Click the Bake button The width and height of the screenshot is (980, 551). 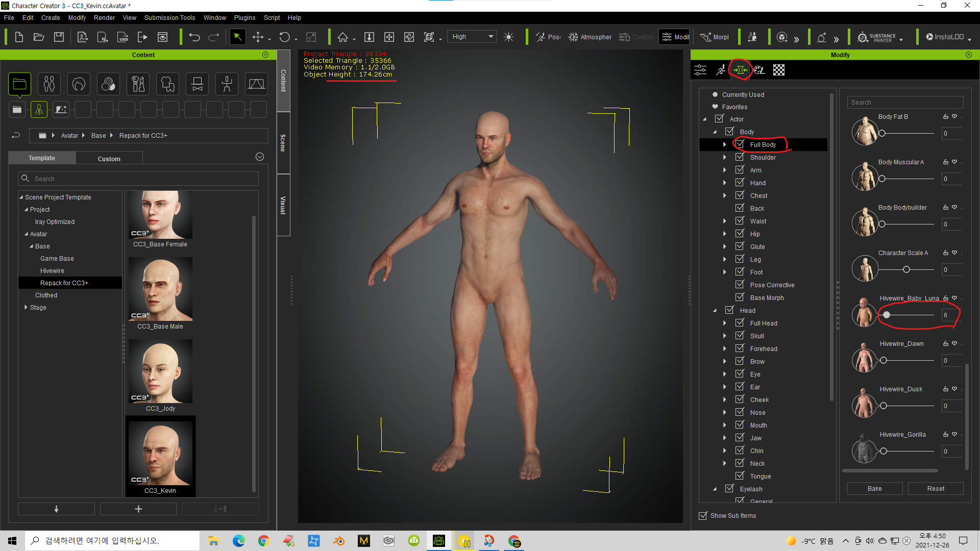point(874,488)
